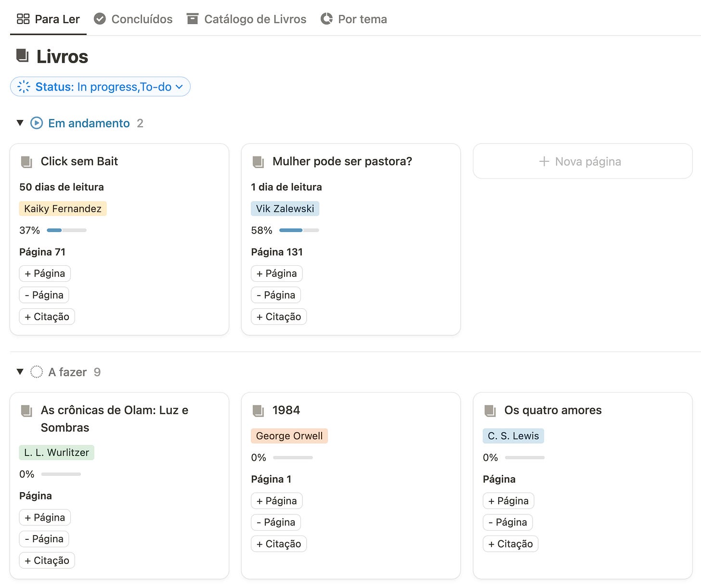Click the text 1 dia de leitura
The width and height of the screenshot is (701, 588).
click(286, 187)
